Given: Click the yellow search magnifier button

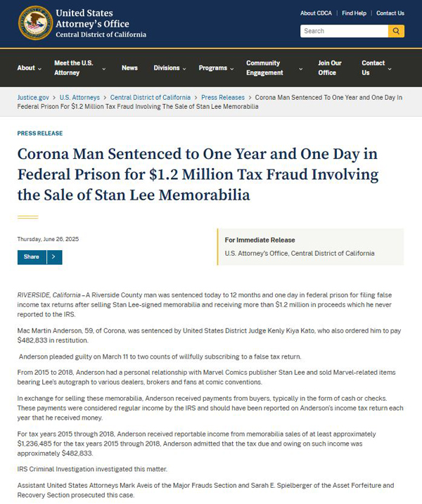Looking at the screenshot, I should [396, 31].
